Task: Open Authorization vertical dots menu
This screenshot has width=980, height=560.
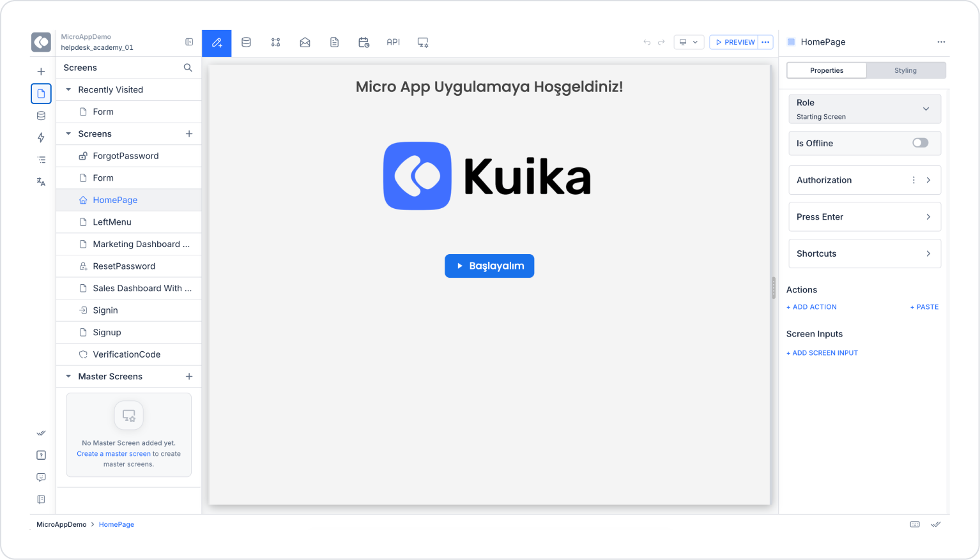Action: [x=914, y=180]
